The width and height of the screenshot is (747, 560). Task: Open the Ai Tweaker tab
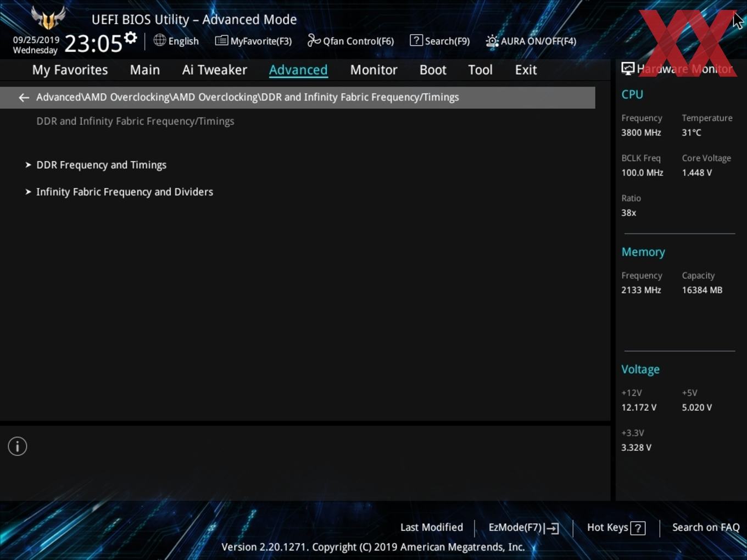point(215,70)
